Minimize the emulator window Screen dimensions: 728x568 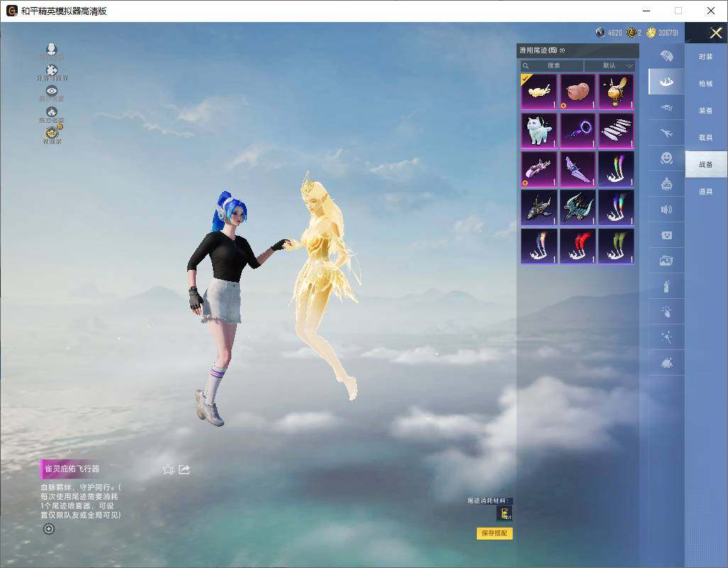(x=646, y=11)
